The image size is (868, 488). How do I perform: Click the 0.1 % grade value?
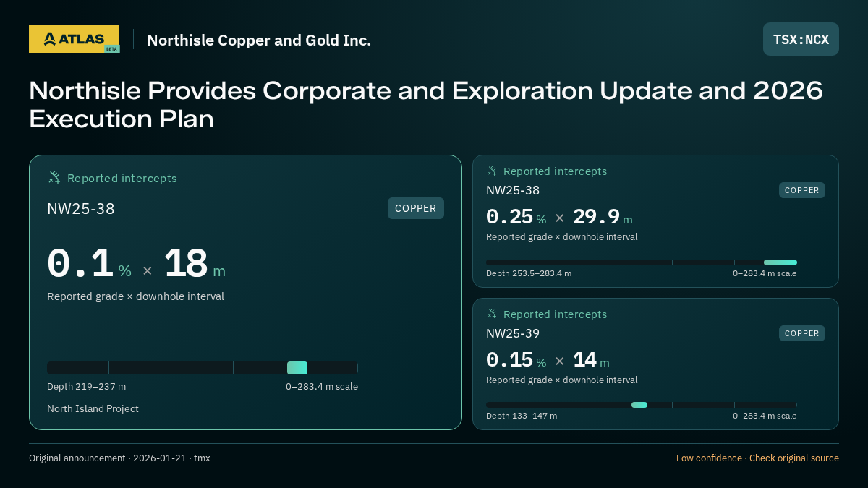tap(90, 265)
